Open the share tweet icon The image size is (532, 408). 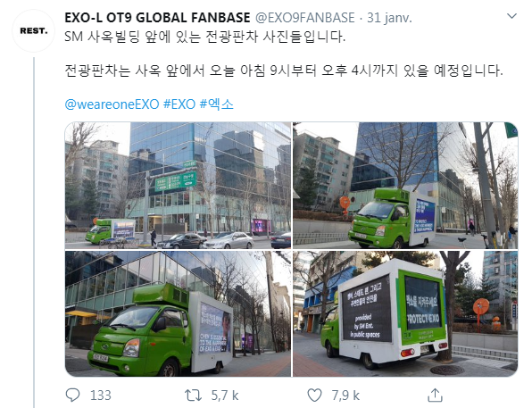(x=435, y=396)
